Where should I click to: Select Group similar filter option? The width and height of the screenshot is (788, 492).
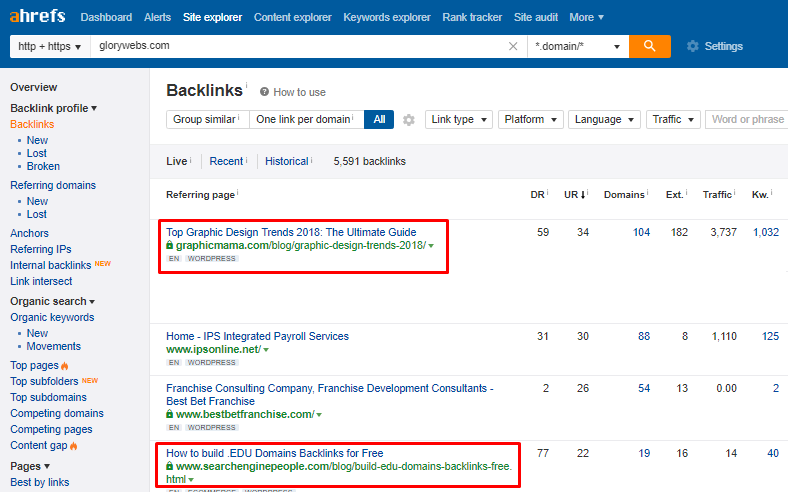(207, 120)
